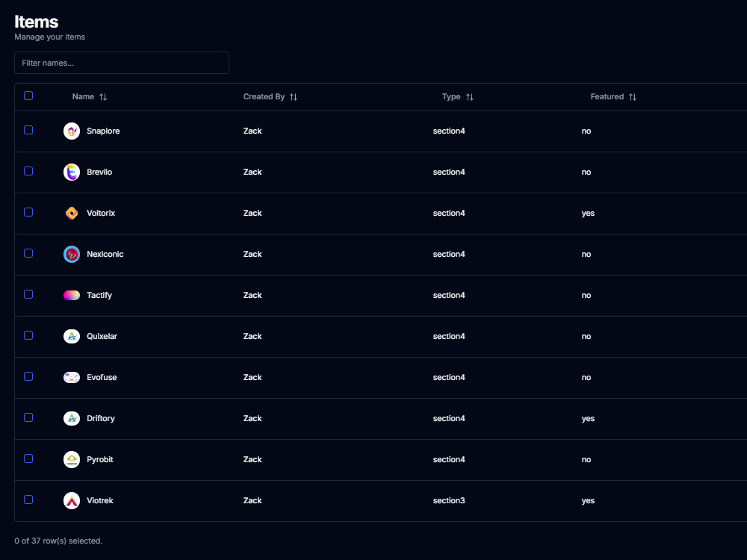
Task: Focus the Filter names input field
Action: (122, 63)
